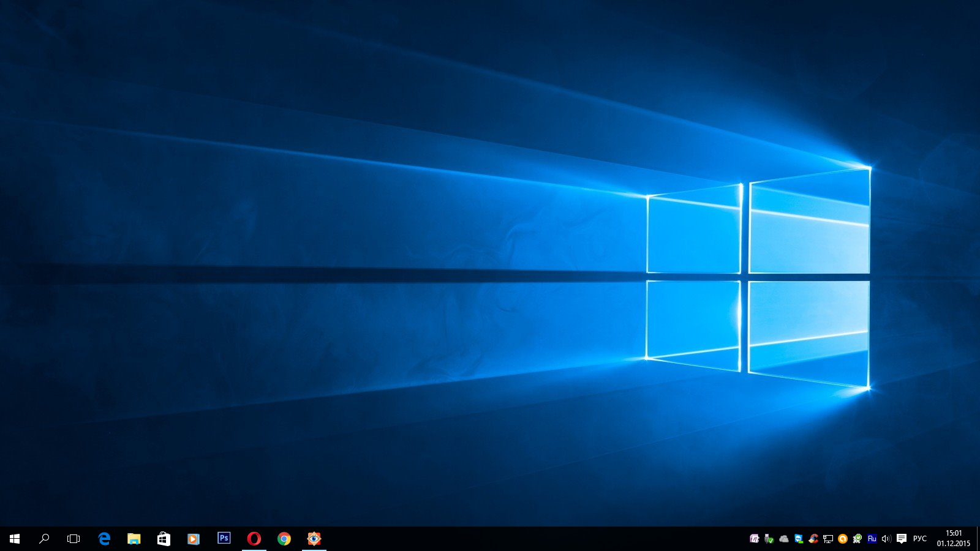The height and width of the screenshot is (551, 980).
Task: Open the OneNote tray icon
Action: (755, 539)
